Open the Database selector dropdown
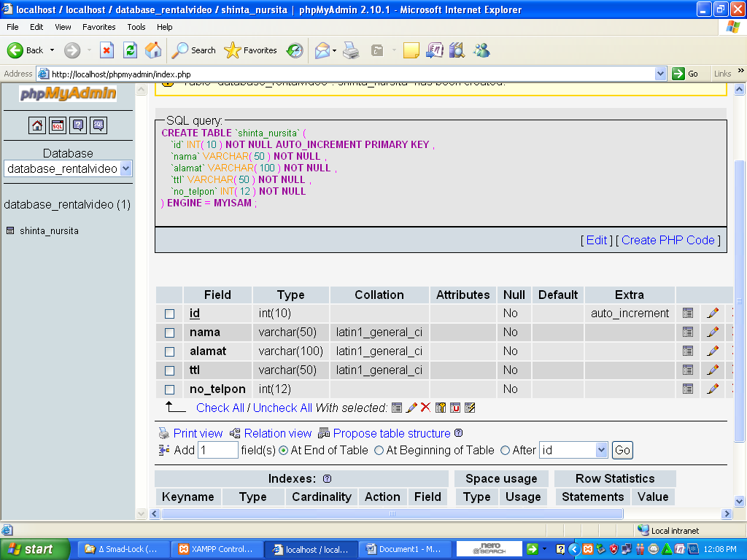The width and height of the screenshot is (747, 560). pos(125,168)
